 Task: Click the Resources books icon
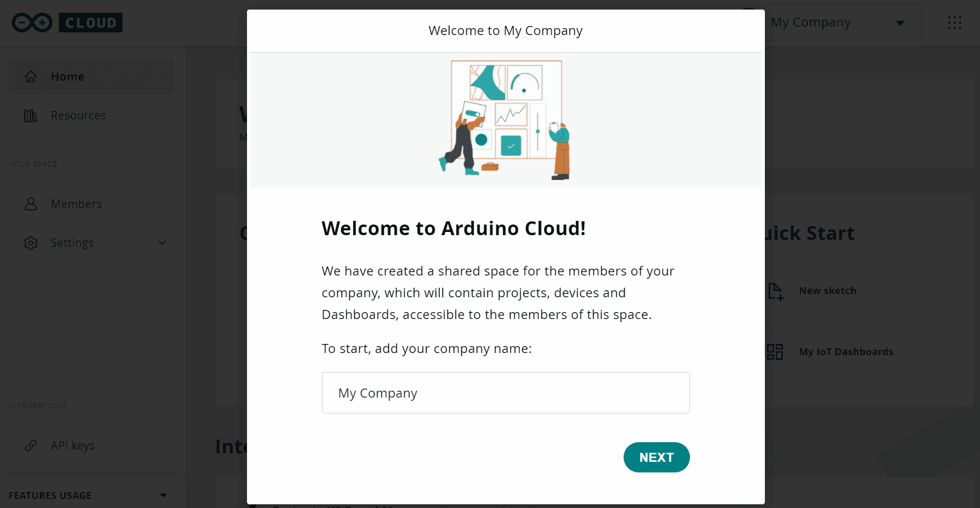click(x=31, y=116)
